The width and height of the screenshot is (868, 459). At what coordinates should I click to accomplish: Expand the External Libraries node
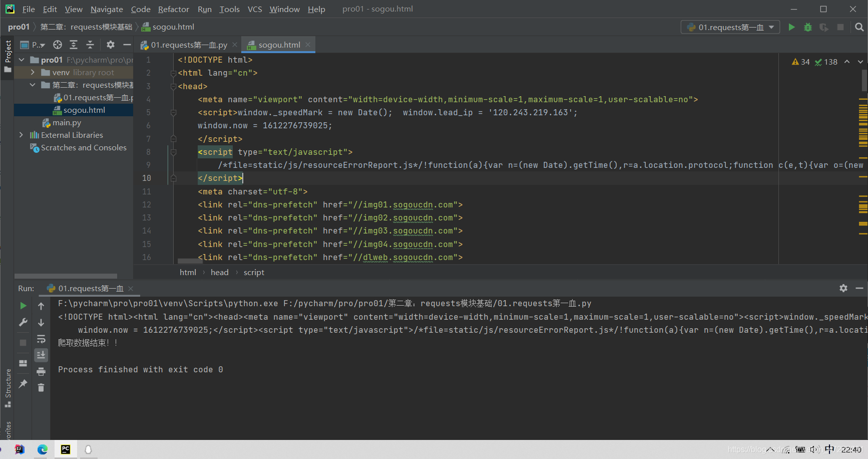point(21,135)
